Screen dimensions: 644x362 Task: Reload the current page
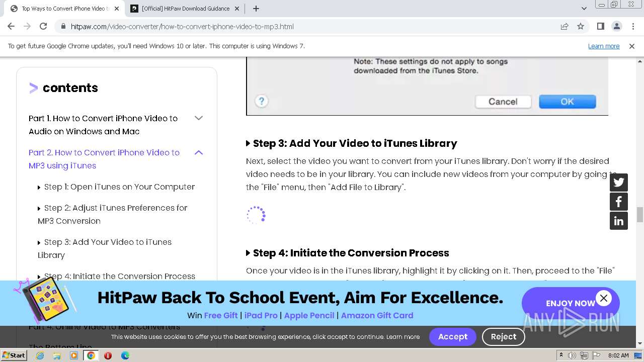coord(43,26)
